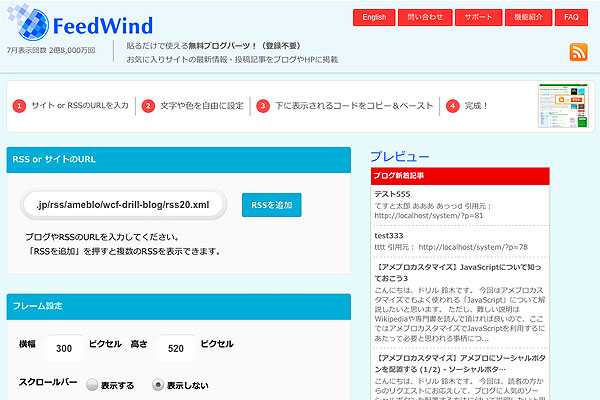This screenshot has height=400, width=600.
Task: Open preview article テスト555
Action: (x=392, y=194)
